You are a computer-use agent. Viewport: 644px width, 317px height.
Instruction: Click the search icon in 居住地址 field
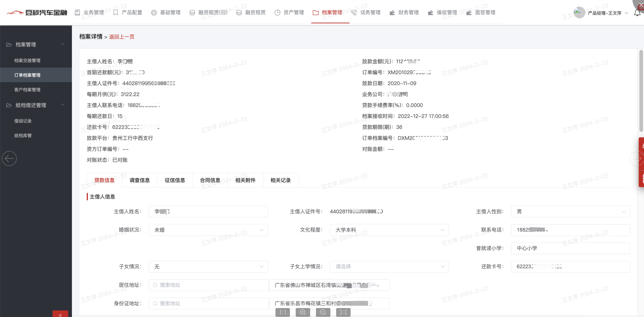point(155,285)
